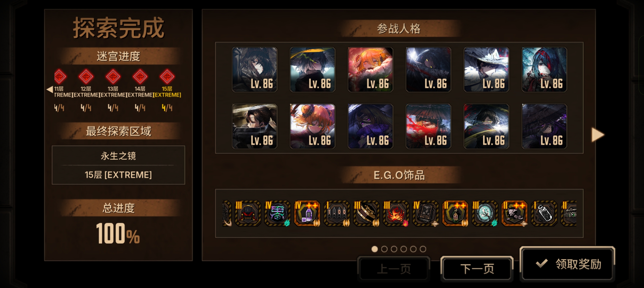
Task: Select the blossom branch mirror E.G.O gift
Action: click(x=485, y=213)
